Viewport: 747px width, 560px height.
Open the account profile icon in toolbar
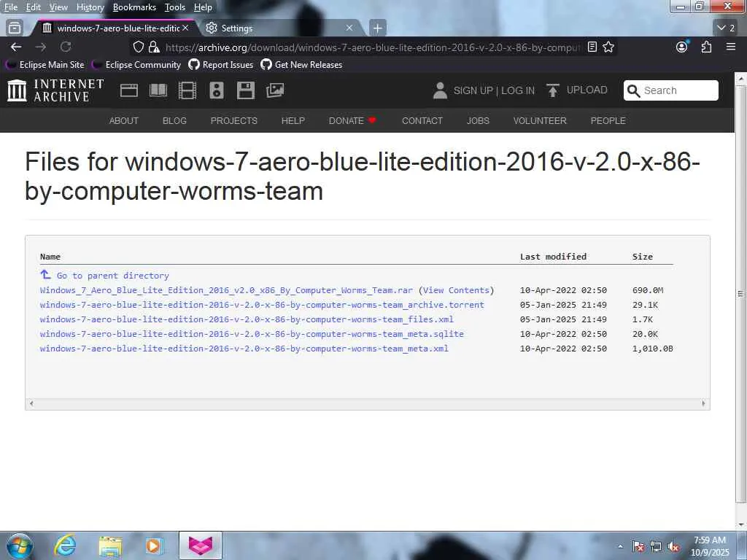pyautogui.click(x=682, y=47)
